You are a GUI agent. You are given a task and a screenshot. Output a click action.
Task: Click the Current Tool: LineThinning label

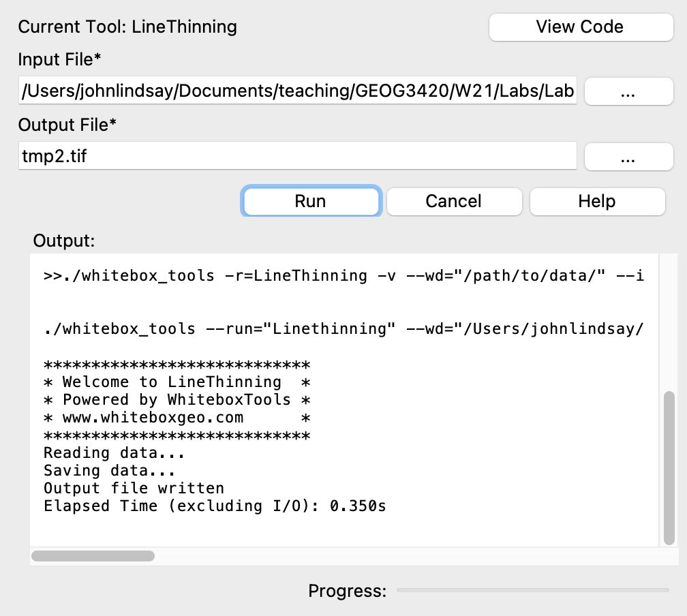click(127, 27)
